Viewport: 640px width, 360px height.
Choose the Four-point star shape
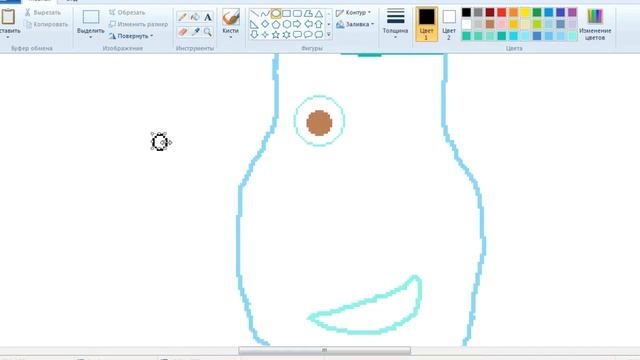(x=265, y=35)
